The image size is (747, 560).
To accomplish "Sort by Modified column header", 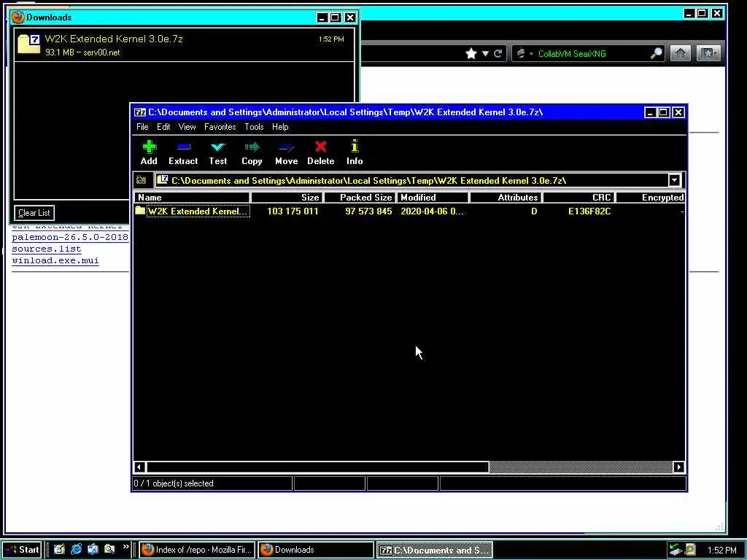I will pyautogui.click(x=433, y=197).
